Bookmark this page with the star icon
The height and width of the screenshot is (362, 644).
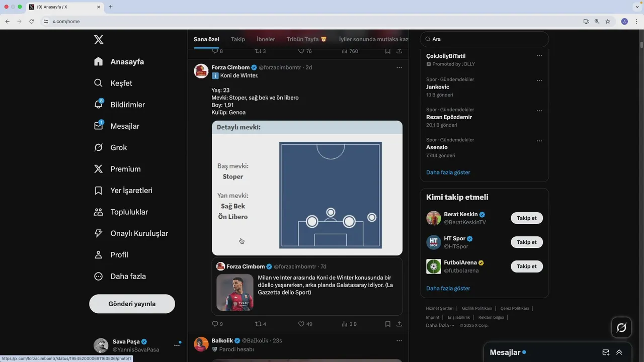[608, 22]
